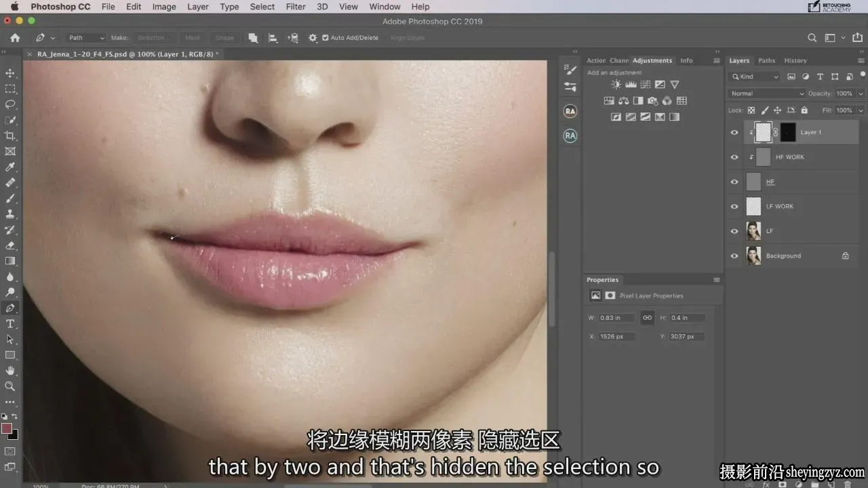Hide the Layer 1 layer
868x488 pixels.
pyautogui.click(x=734, y=132)
